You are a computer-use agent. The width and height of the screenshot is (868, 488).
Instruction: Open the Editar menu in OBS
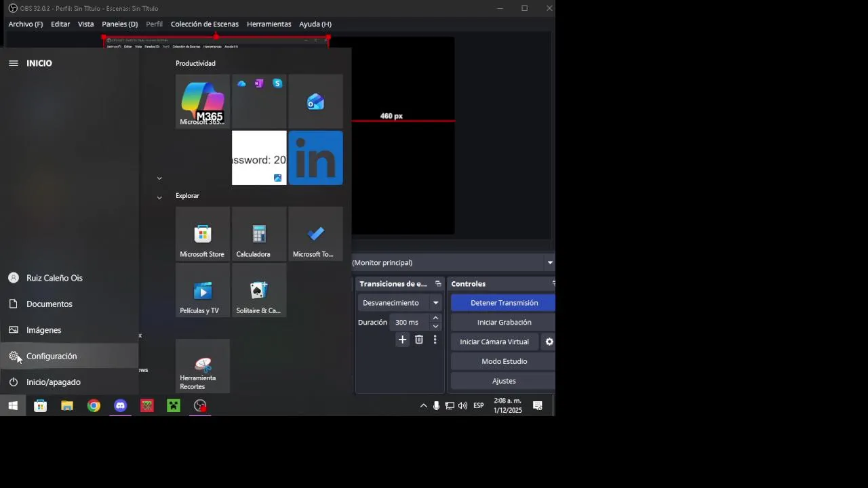60,24
